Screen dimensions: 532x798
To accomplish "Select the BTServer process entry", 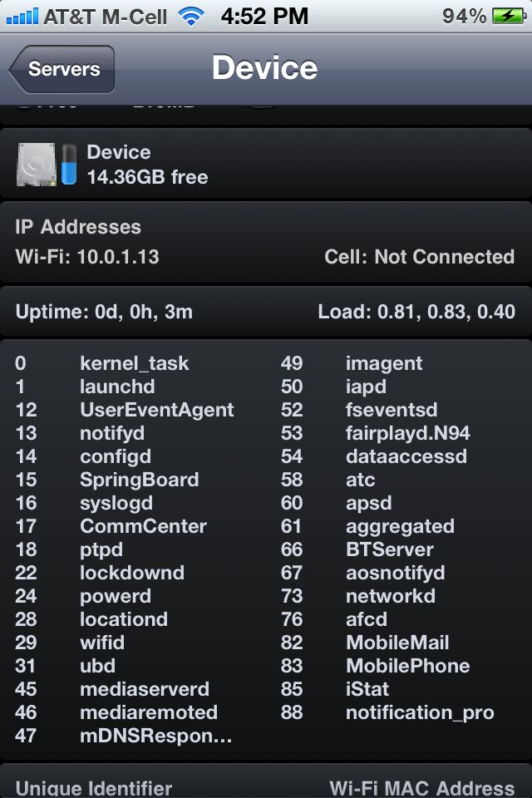I will (357, 549).
